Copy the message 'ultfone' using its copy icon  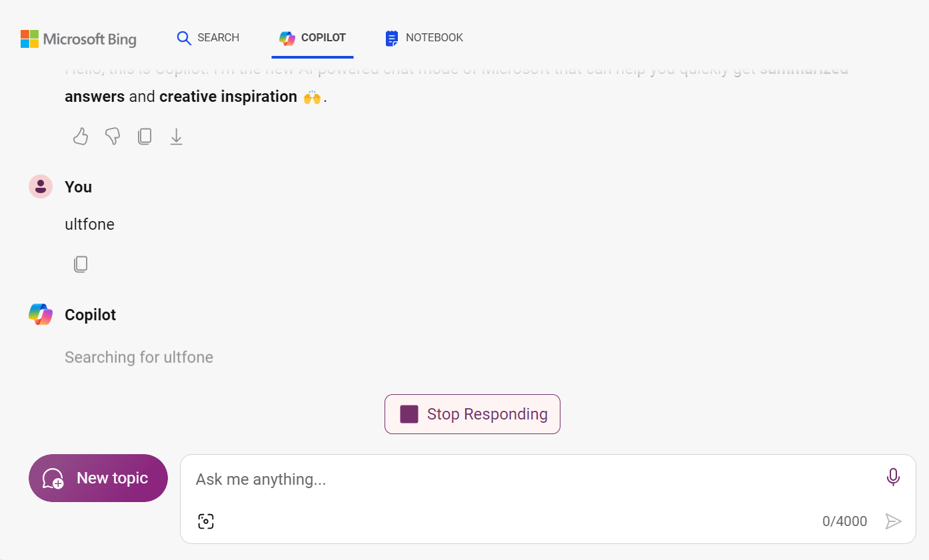point(81,264)
